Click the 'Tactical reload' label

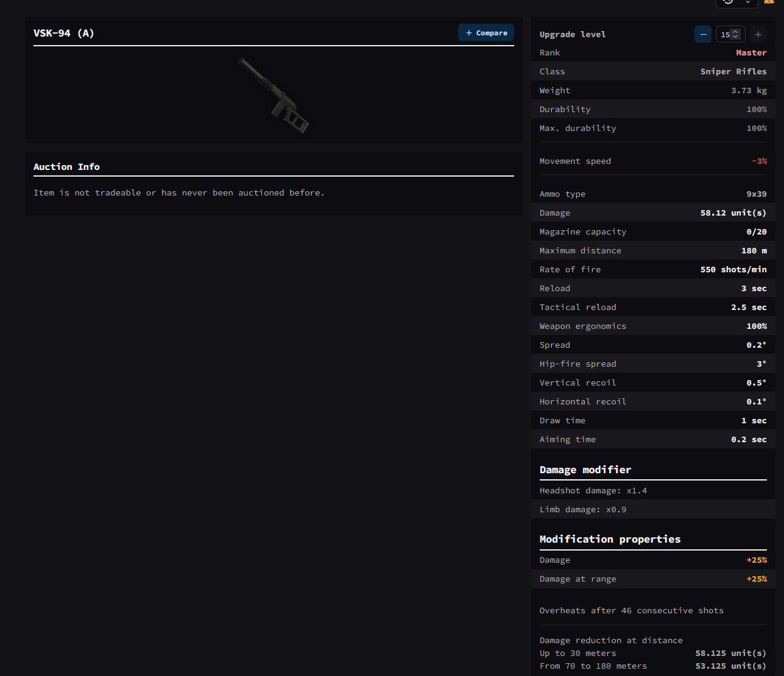[578, 308]
